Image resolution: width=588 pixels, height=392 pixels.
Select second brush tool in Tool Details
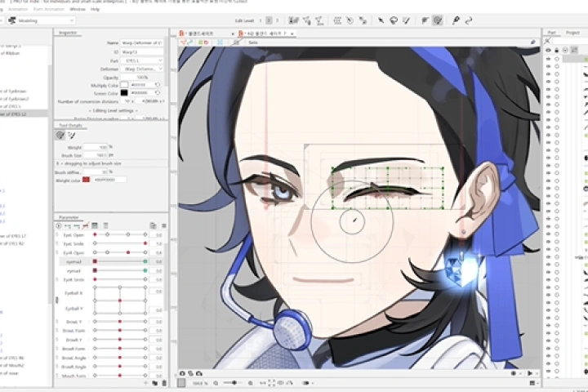(x=71, y=135)
